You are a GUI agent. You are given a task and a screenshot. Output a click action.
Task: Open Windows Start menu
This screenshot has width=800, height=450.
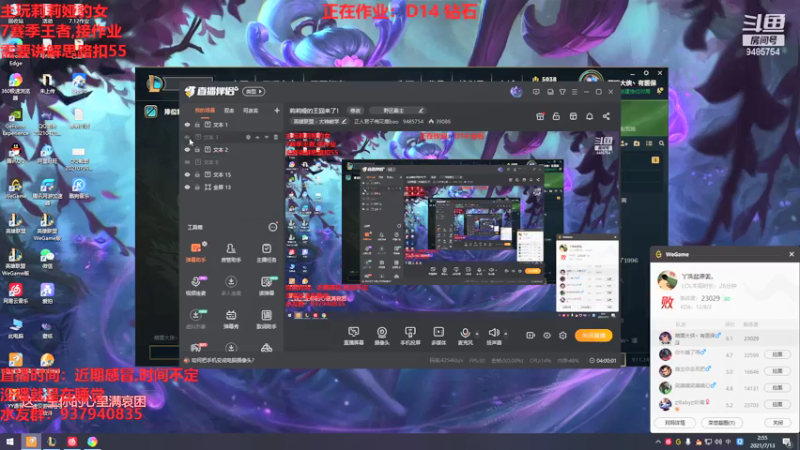click(x=10, y=441)
